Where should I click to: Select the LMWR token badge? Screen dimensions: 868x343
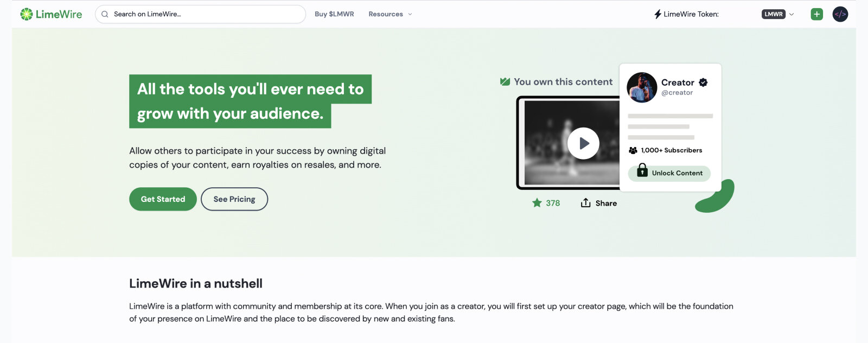pyautogui.click(x=774, y=14)
